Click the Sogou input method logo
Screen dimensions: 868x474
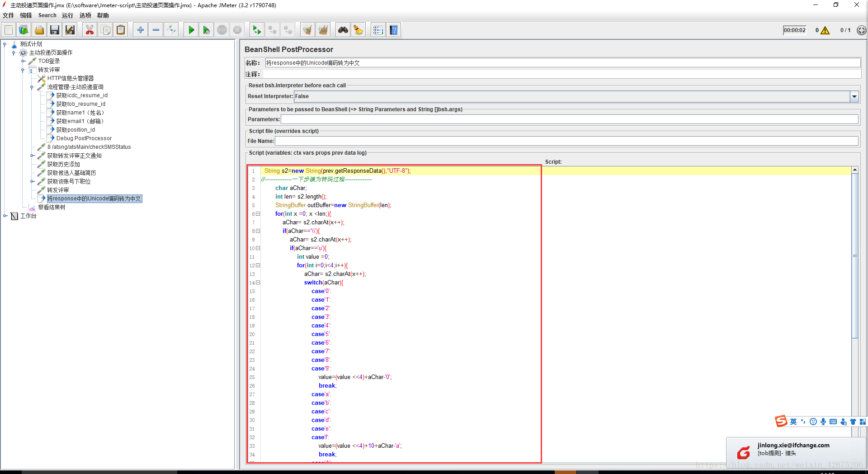coord(781,421)
